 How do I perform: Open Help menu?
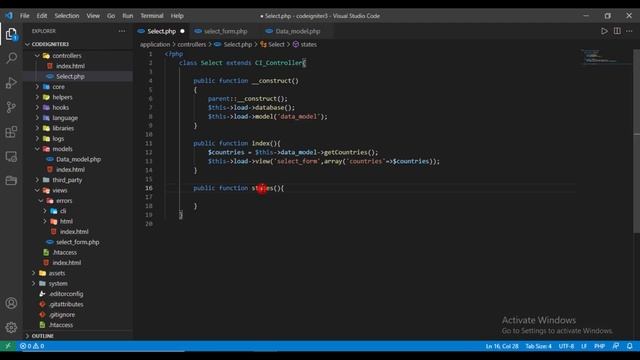pyautogui.click(x=177, y=16)
